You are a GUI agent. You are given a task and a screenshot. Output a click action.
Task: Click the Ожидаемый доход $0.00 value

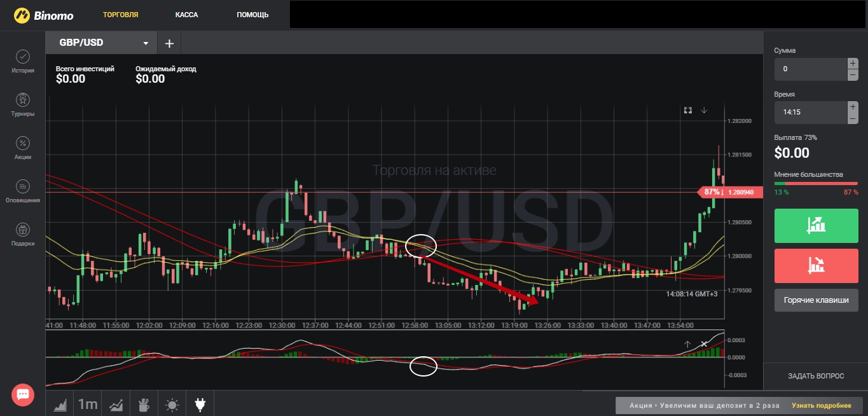(x=150, y=80)
